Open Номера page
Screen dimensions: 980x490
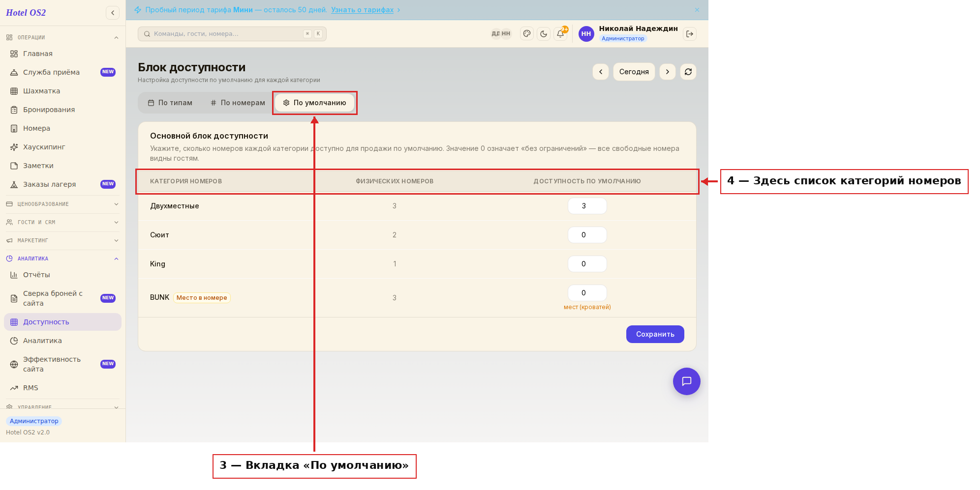click(x=62, y=128)
